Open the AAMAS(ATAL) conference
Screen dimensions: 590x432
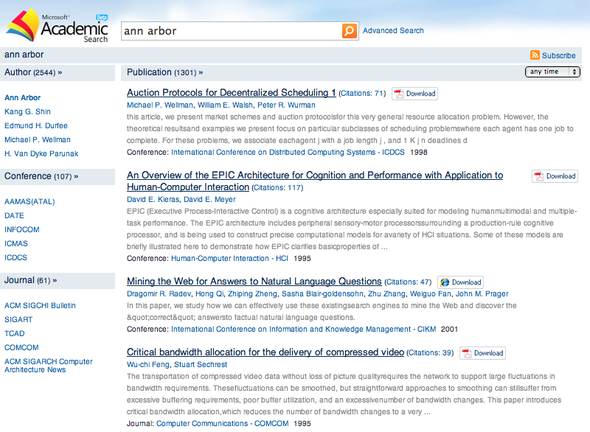coord(29,202)
